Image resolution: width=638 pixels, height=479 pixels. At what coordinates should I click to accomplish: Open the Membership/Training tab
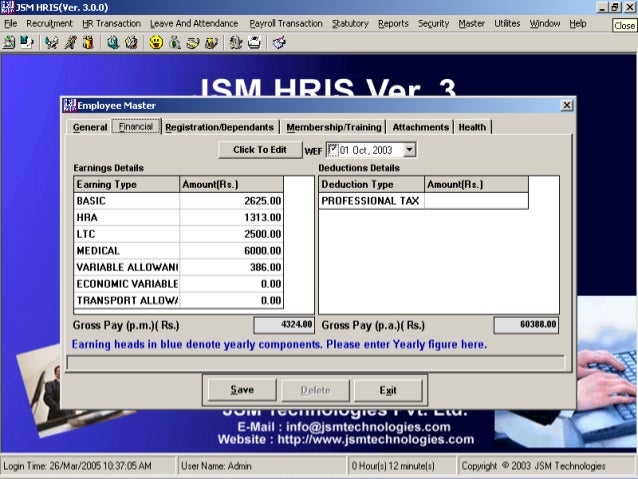(x=334, y=127)
